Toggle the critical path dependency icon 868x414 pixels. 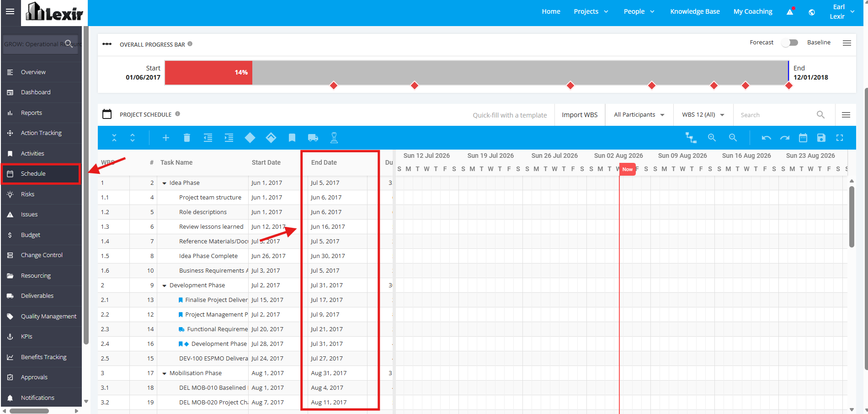(x=691, y=138)
